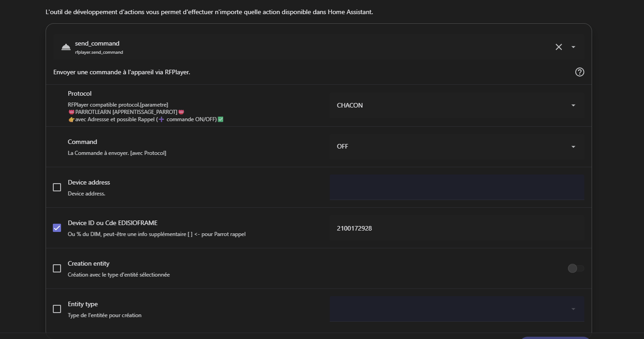
Task: Enable the Device address checkbox
Action: (x=57, y=187)
